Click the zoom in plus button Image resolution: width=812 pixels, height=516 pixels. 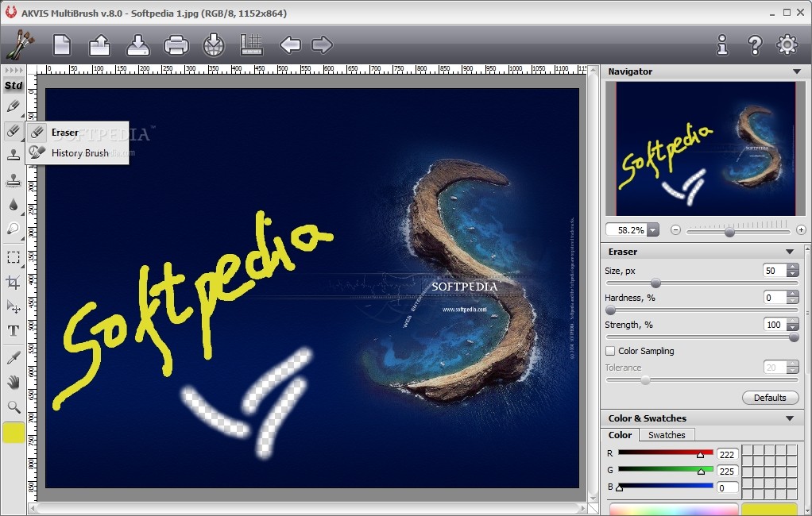click(x=801, y=229)
